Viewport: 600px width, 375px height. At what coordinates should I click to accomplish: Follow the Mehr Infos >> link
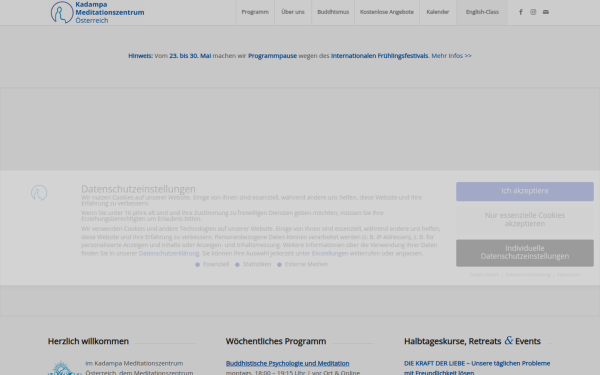(452, 55)
